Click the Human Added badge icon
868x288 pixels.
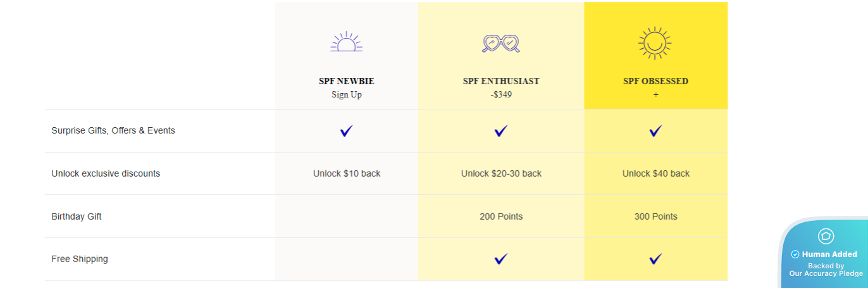(826, 236)
